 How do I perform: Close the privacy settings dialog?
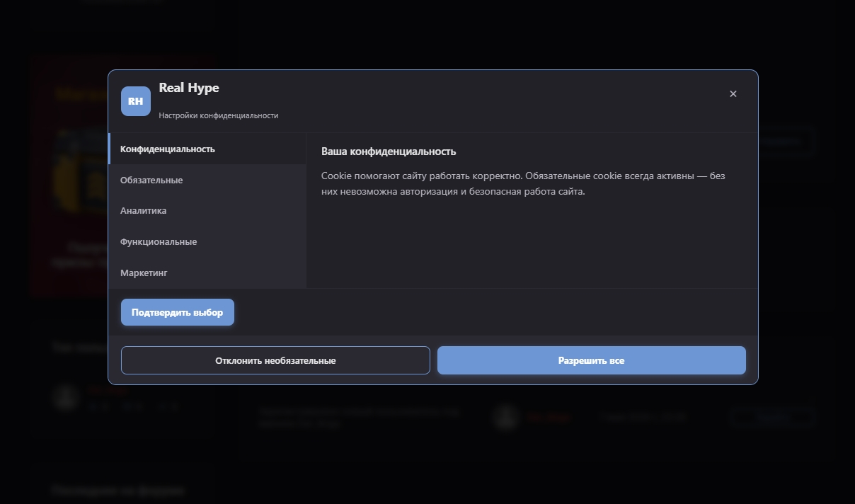[x=733, y=93]
